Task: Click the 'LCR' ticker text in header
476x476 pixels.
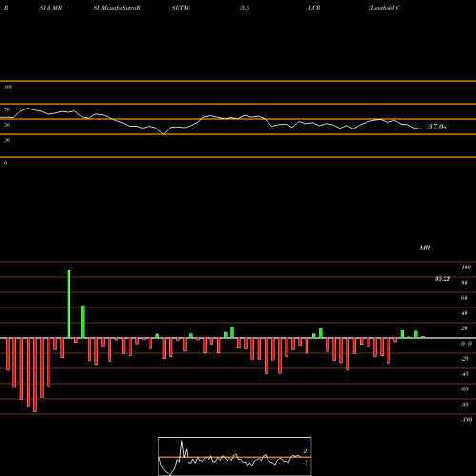Action: coord(313,8)
